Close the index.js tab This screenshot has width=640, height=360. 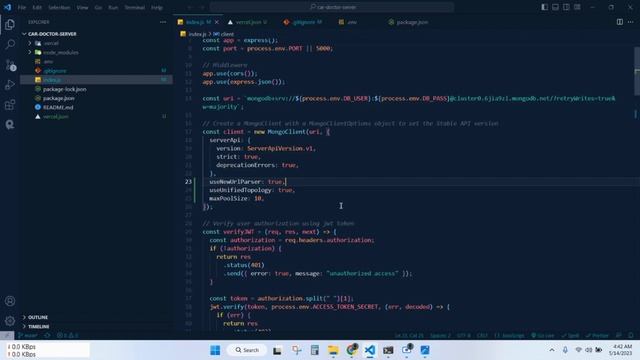pyautogui.click(x=217, y=22)
